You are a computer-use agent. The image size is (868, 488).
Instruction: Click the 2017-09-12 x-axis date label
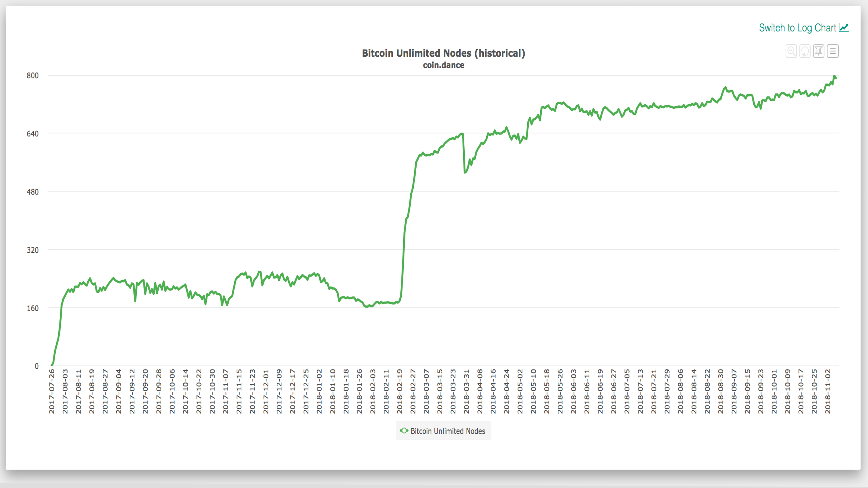(x=132, y=391)
